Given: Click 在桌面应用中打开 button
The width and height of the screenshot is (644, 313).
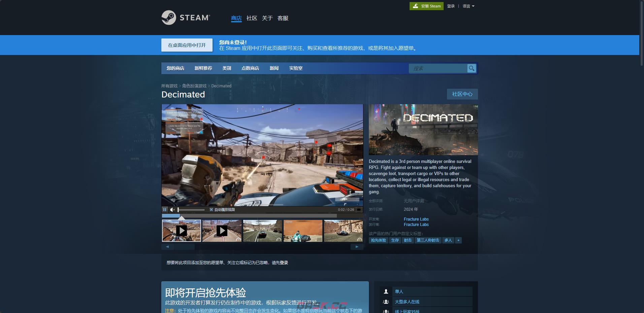Looking at the screenshot, I should point(187,45).
